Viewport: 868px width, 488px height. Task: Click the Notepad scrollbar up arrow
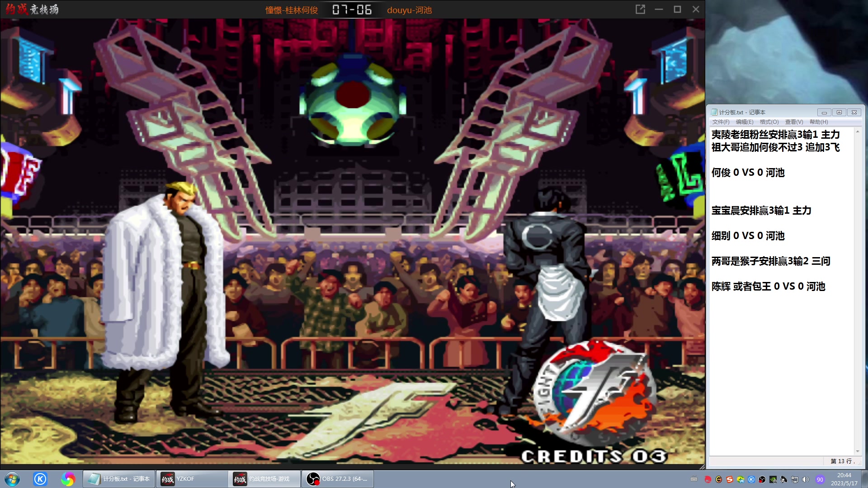pos(858,131)
